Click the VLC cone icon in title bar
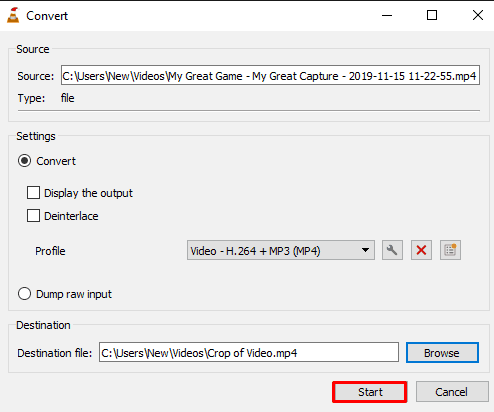Image resolution: width=494 pixels, height=412 pixels. coord(13,15)
